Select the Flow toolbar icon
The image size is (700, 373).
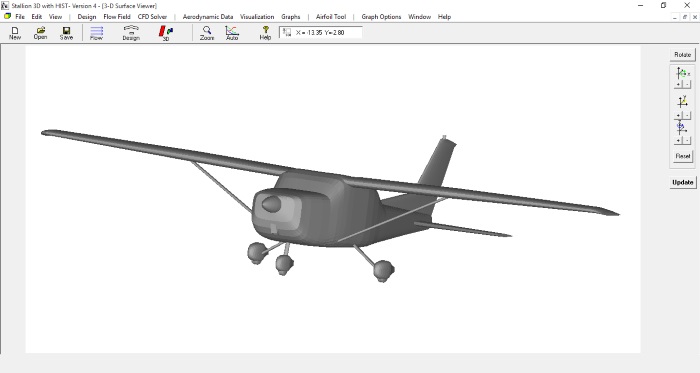pos(96,33)
